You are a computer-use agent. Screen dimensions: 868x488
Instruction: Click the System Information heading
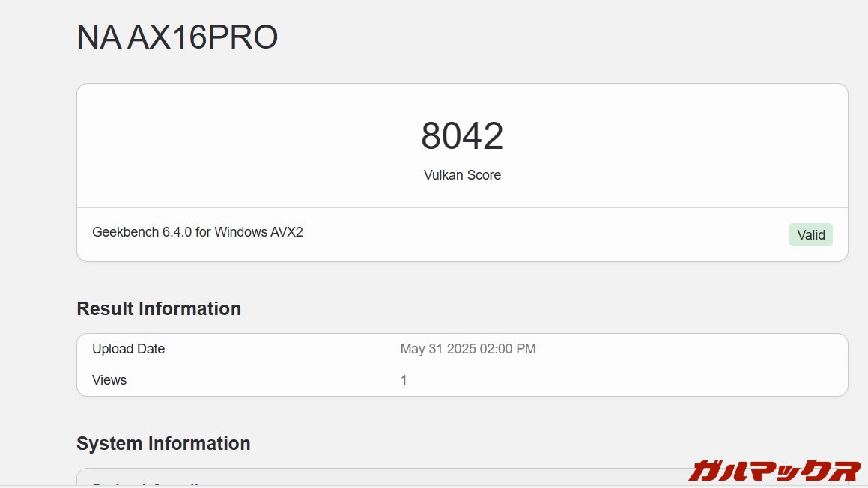point(163,443)
